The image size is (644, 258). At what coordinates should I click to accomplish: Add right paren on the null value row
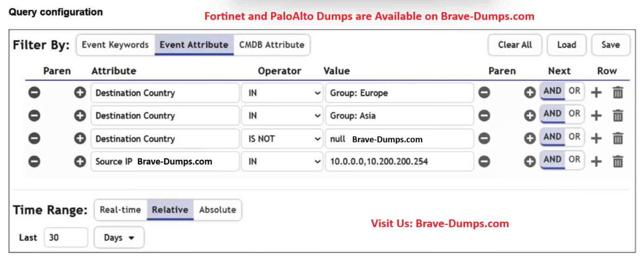click(530, 139)
